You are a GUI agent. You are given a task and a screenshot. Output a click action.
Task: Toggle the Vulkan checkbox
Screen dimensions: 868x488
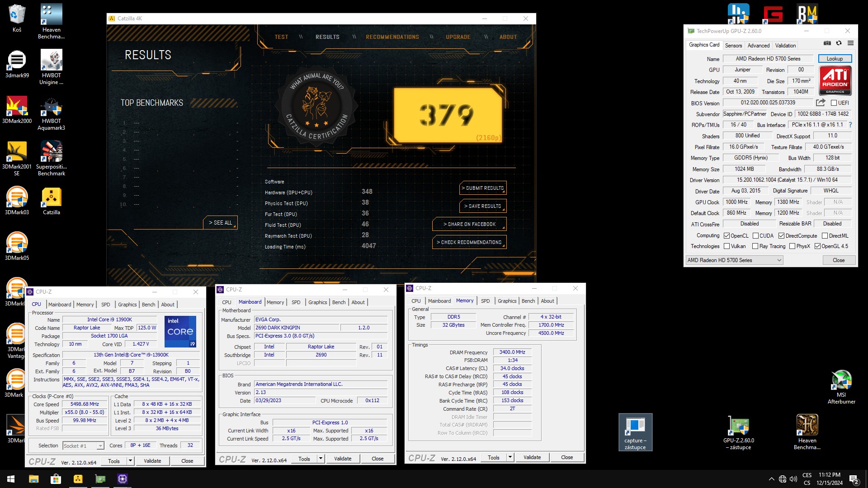(726, 246)
